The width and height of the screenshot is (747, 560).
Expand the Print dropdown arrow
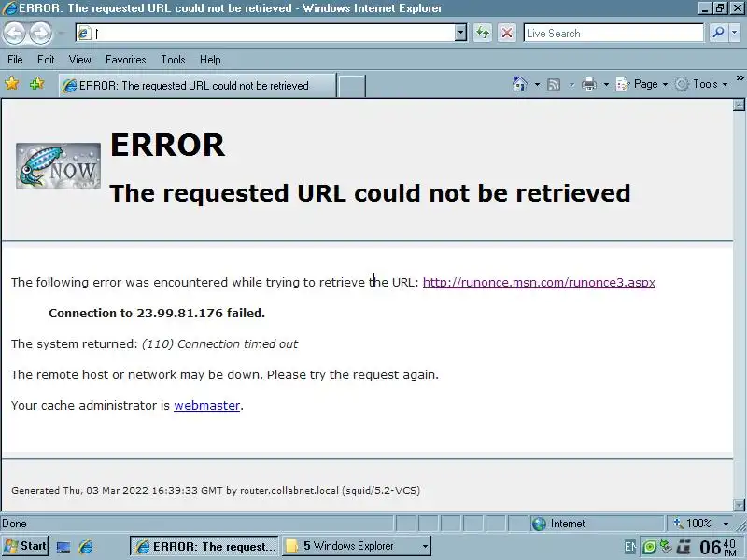(x=606, y=85)
